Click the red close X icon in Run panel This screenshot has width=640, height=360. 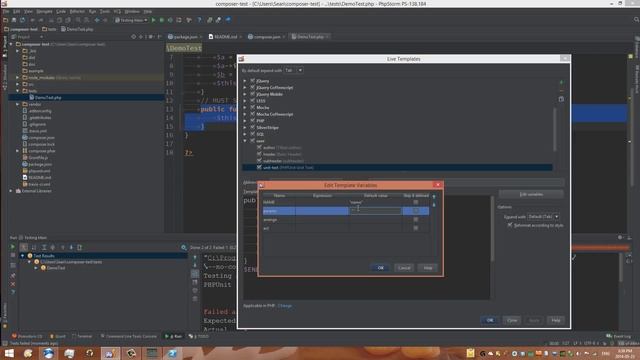click(x=13, y=284)
